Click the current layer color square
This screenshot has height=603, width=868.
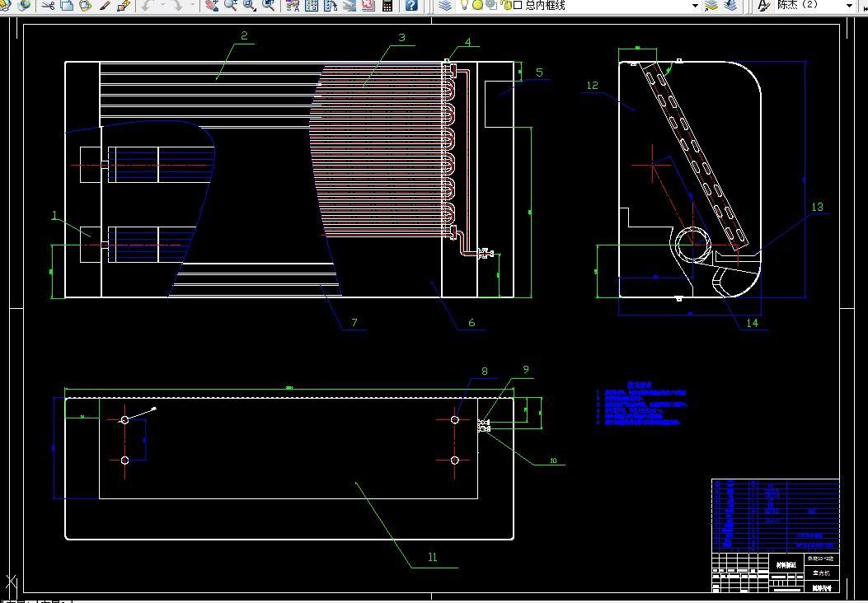point(518,6)
